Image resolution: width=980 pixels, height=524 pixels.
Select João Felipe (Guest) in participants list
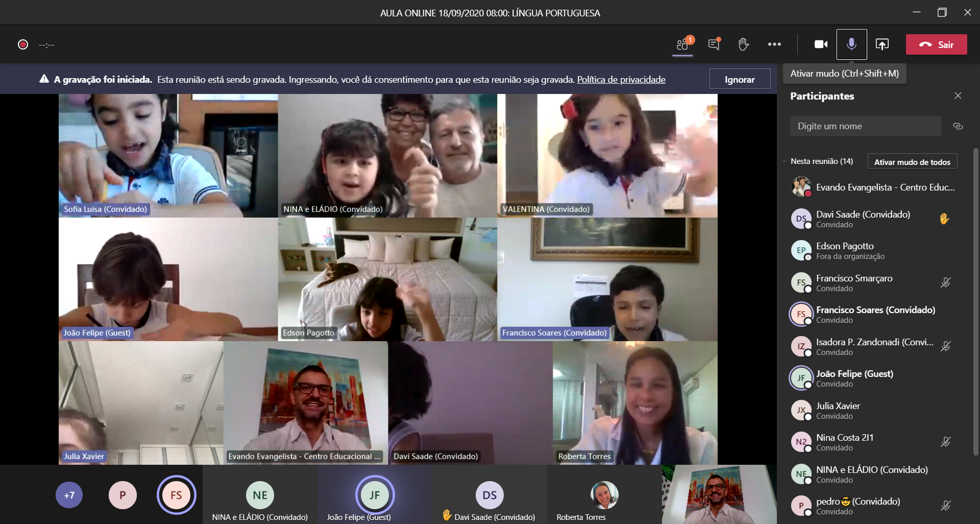click(x=873, y=378)
